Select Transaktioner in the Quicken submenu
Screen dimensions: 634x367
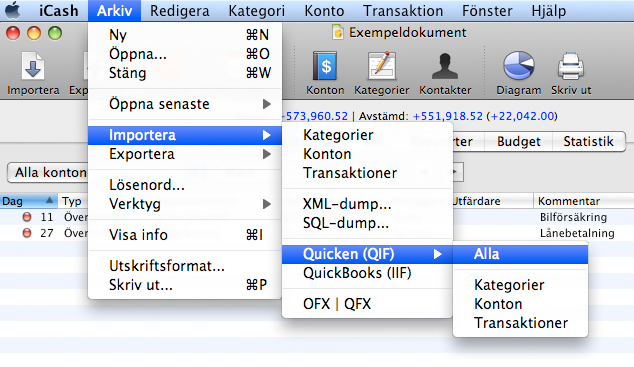(520, 323)
